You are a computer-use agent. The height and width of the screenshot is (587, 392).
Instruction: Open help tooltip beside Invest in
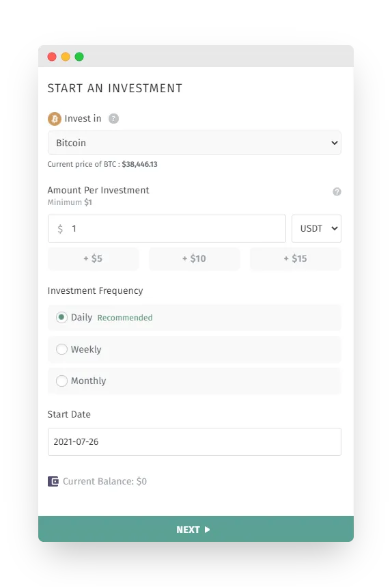point(113,119)
